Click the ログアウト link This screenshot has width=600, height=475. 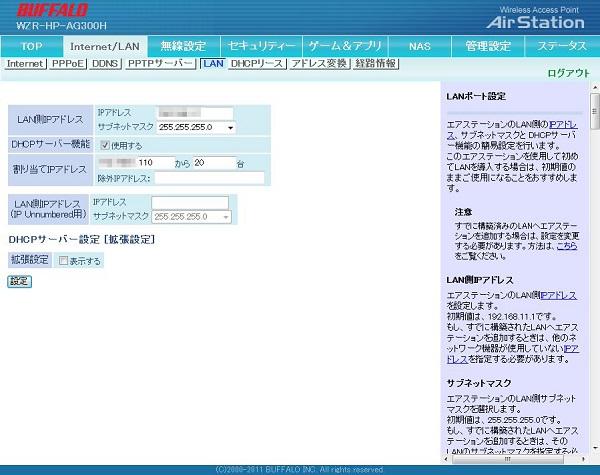coord(568,73)
